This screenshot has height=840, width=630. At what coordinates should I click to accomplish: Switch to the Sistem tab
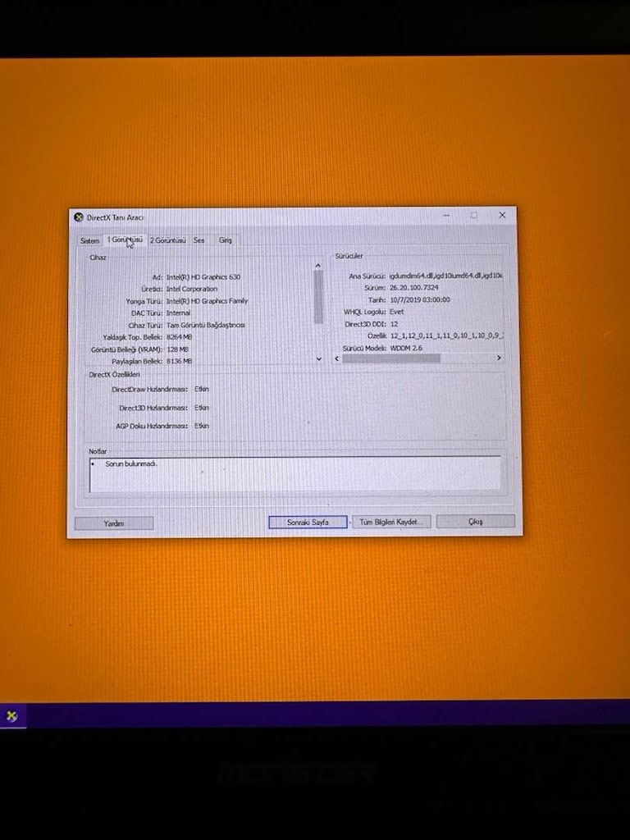pyautogui.click(x=90, y=241)
